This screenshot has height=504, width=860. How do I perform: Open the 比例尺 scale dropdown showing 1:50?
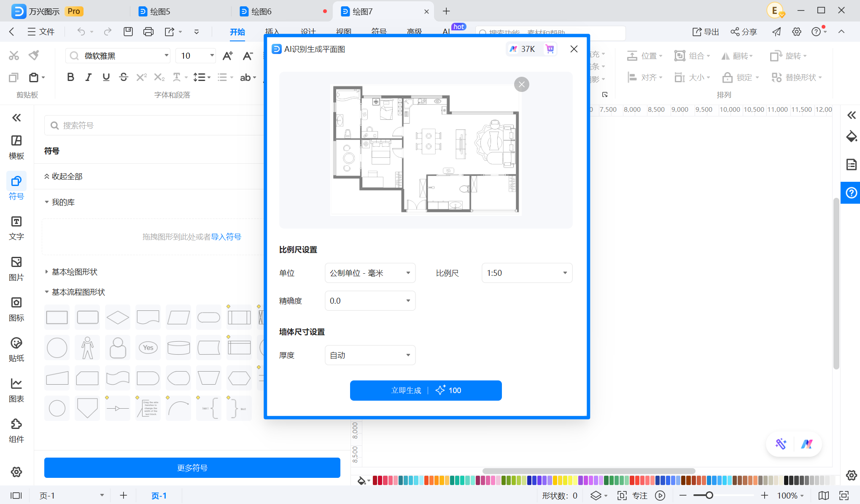click(527, 273)
